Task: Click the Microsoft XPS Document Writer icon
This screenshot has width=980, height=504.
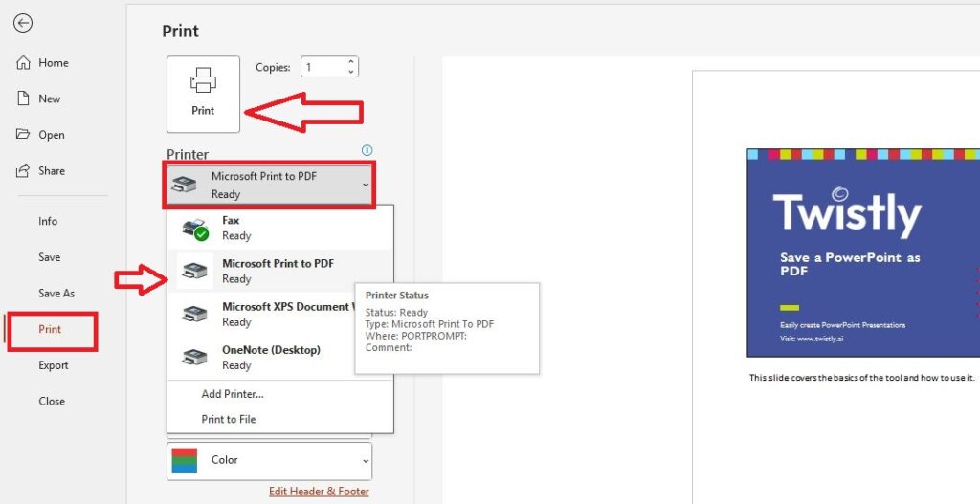Action: point(195,314)
